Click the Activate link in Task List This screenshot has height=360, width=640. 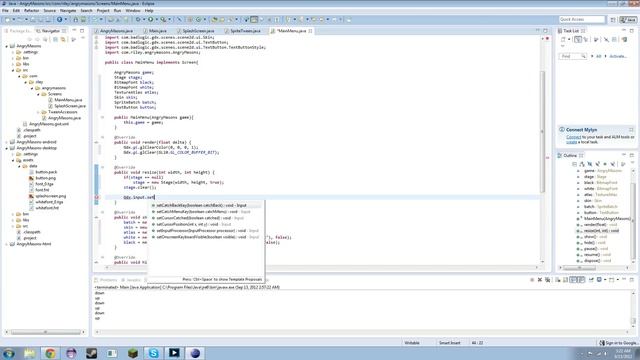tap(618, 56)
